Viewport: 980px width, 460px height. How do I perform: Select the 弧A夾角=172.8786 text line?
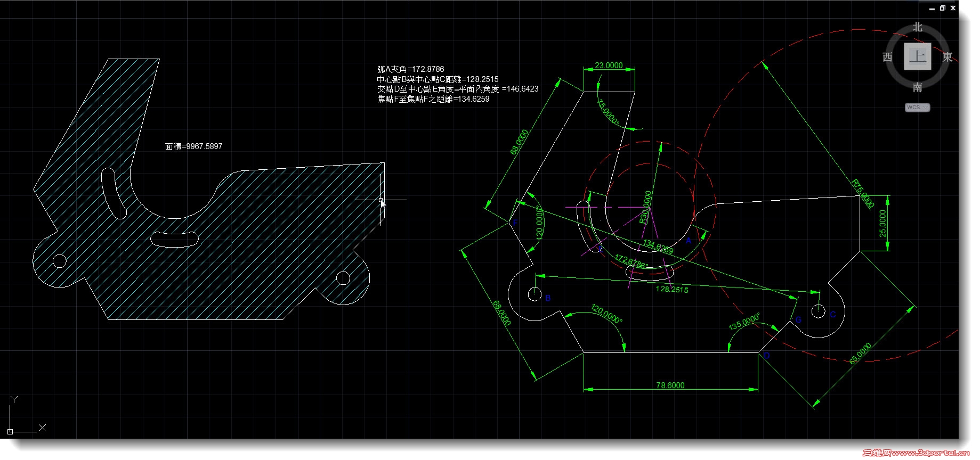tap(410, 69)
